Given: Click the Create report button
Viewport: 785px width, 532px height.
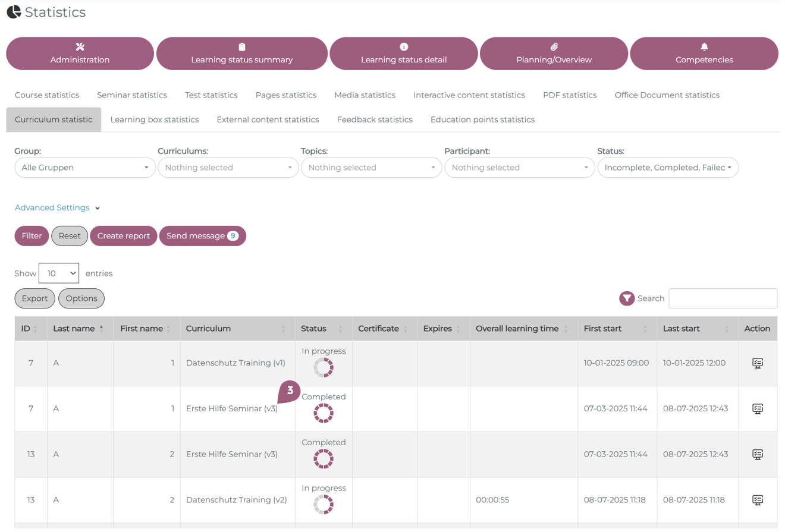Looking at the screenshot, I should [124, 236].
